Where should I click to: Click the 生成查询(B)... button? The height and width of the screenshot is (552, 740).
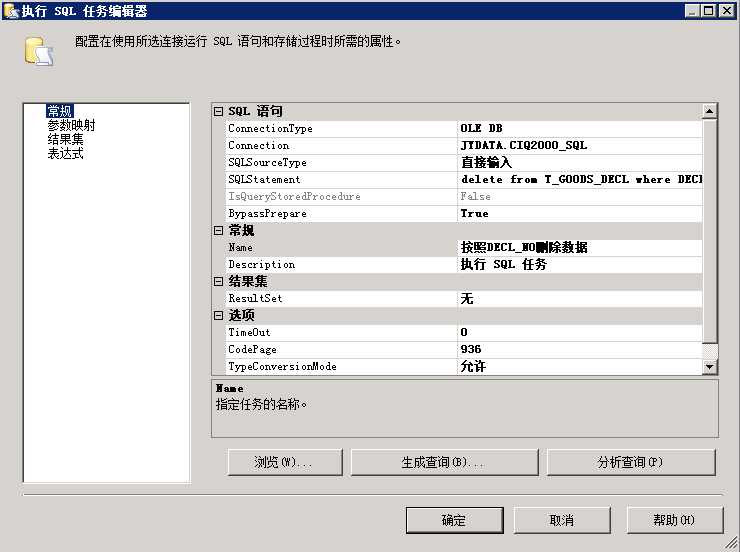[444, 462]
